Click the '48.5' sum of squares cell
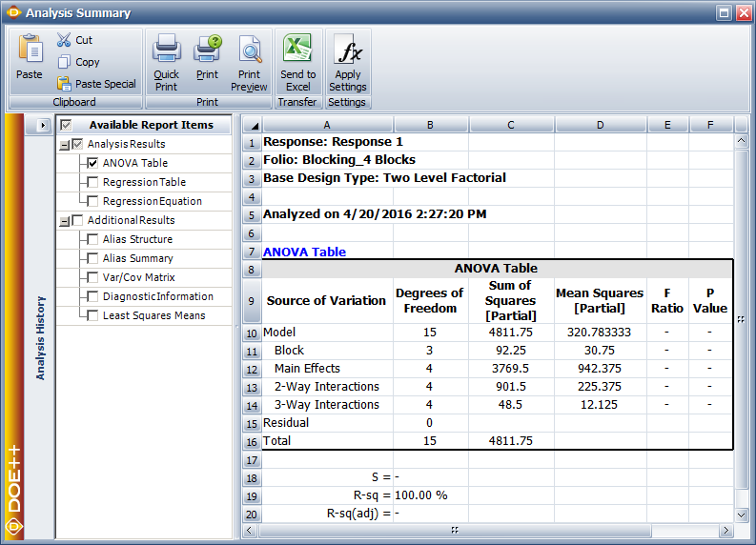756x545 pixels. click(511, 405)
